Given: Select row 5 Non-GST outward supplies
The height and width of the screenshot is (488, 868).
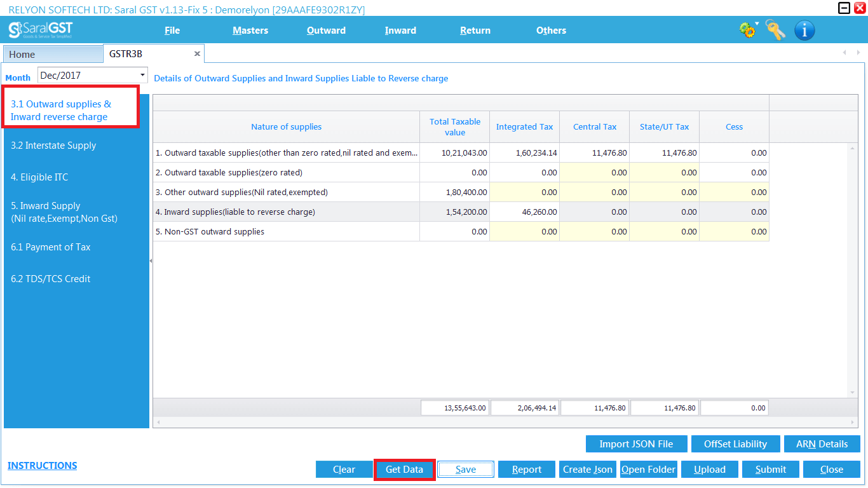Looking at the screenshot, I should [461, 232].
